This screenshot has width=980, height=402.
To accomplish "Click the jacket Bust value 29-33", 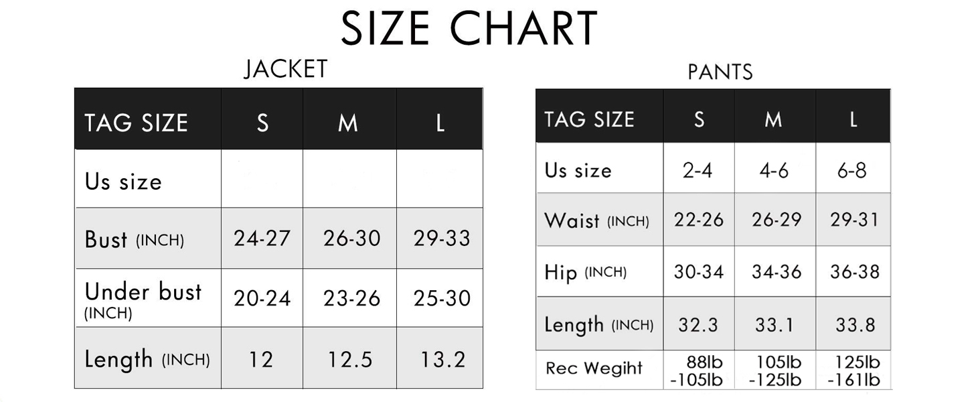I will click(x=442, y=239).
